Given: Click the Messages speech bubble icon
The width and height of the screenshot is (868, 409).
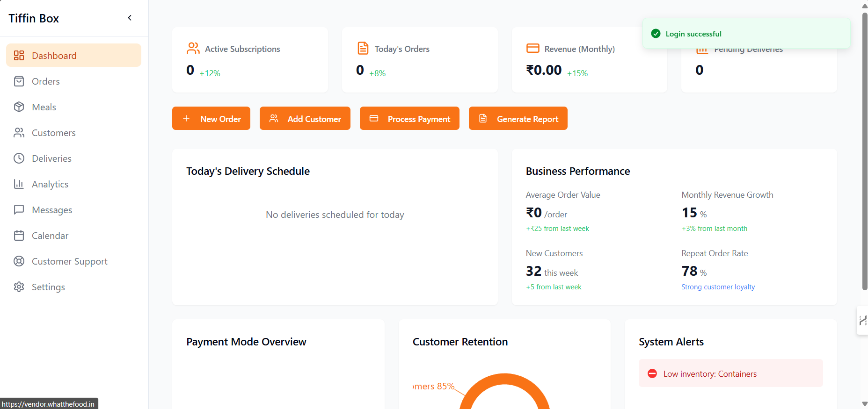Looking at the screenshot, I should (x=19, y=210).
